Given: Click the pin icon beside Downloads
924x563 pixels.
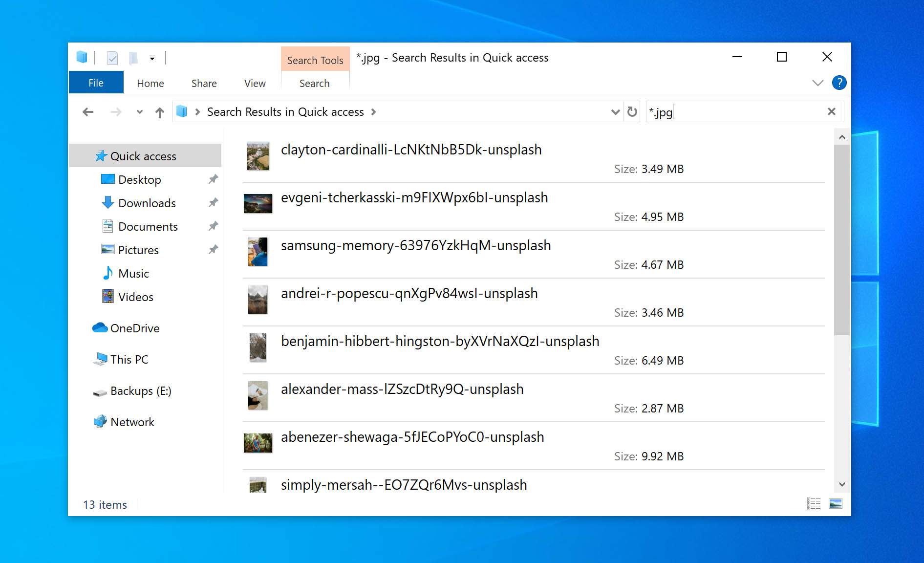Looking at the screenshot, I should click(x=213, y=203).
